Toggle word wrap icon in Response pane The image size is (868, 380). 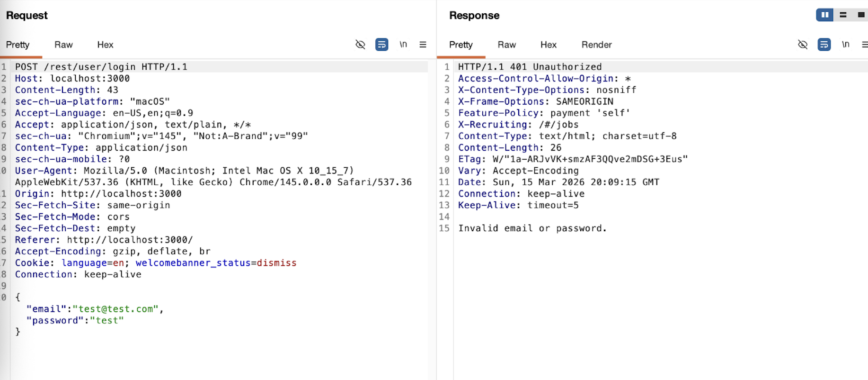(x=824, y=45)
